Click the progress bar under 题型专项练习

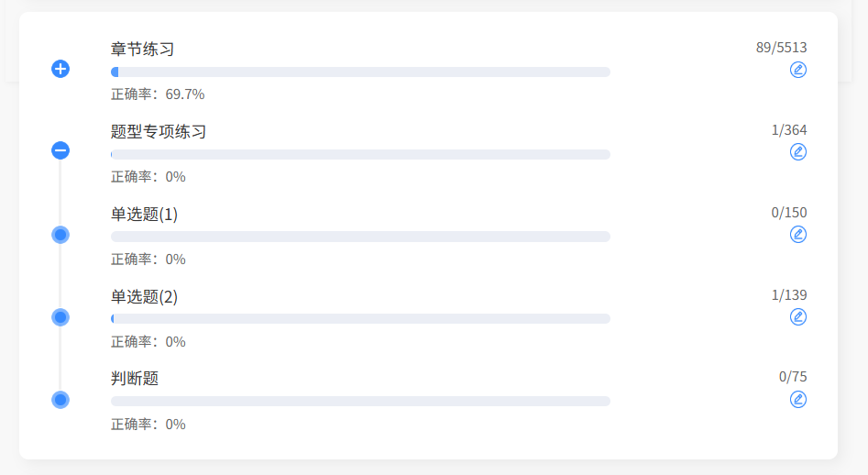point(360,154)
